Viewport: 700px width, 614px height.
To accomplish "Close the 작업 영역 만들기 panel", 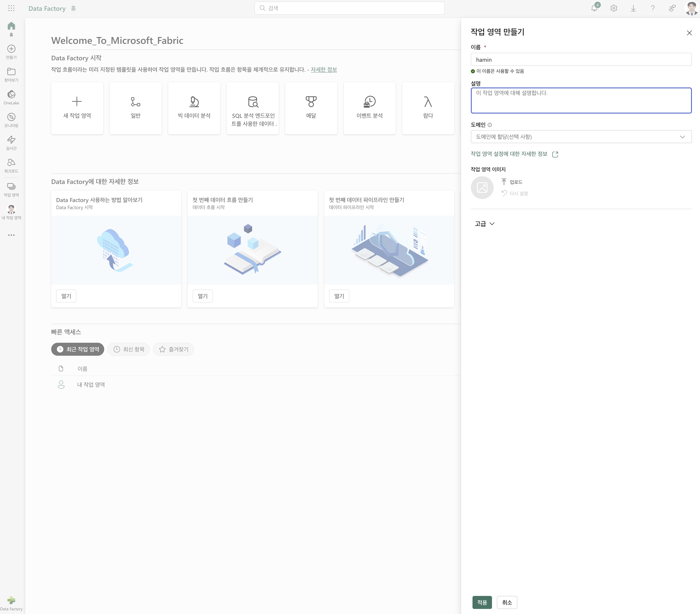I will [x=689, y=33].
